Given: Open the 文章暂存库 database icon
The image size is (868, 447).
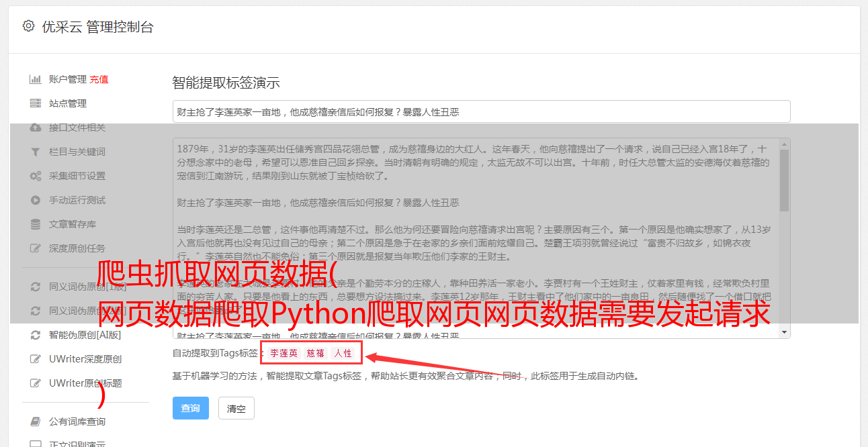Looking at the screenshot, I should (x=35, y=224).
